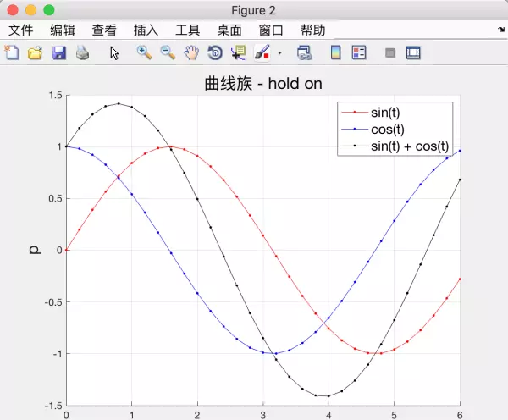Image resolution: width=508 pixels, height=420 pixels.
Task: Click the New Figure icon
Action: (x=12, y=52)
